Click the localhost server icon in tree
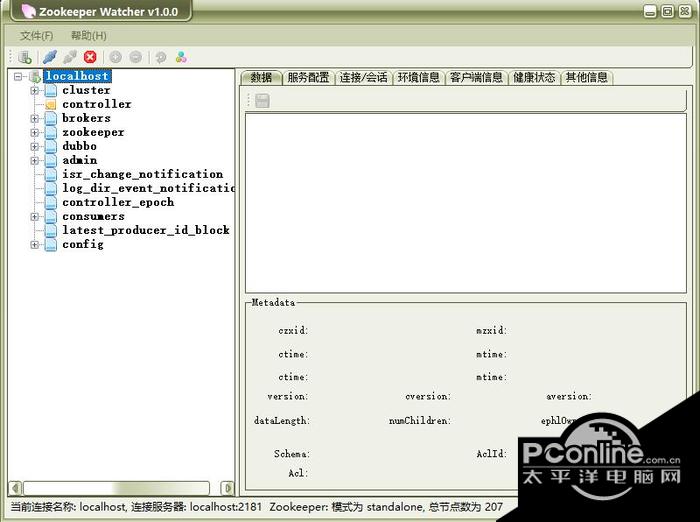Viewport: 700px width, 522px height. (35, 76)
